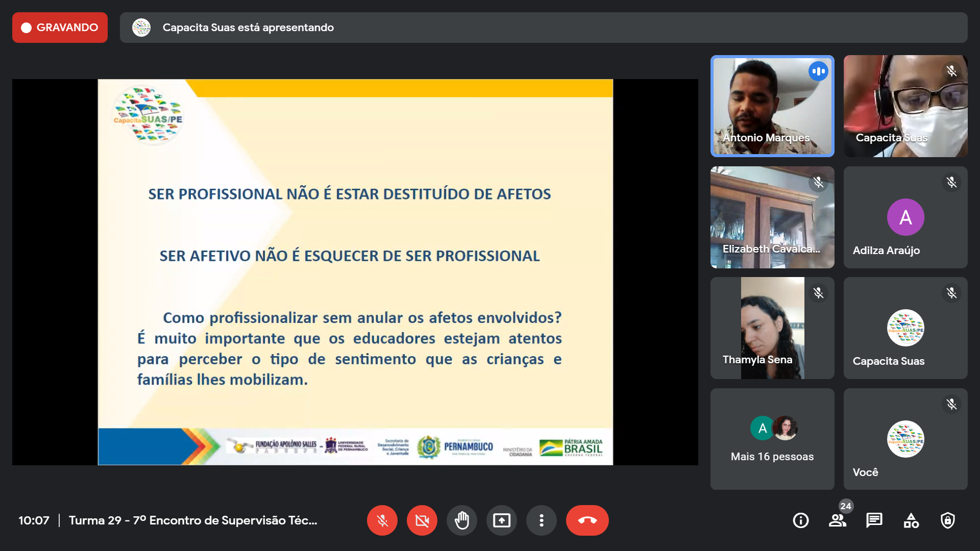
Task: Open meeting details info icon
Action: (800, 520)
